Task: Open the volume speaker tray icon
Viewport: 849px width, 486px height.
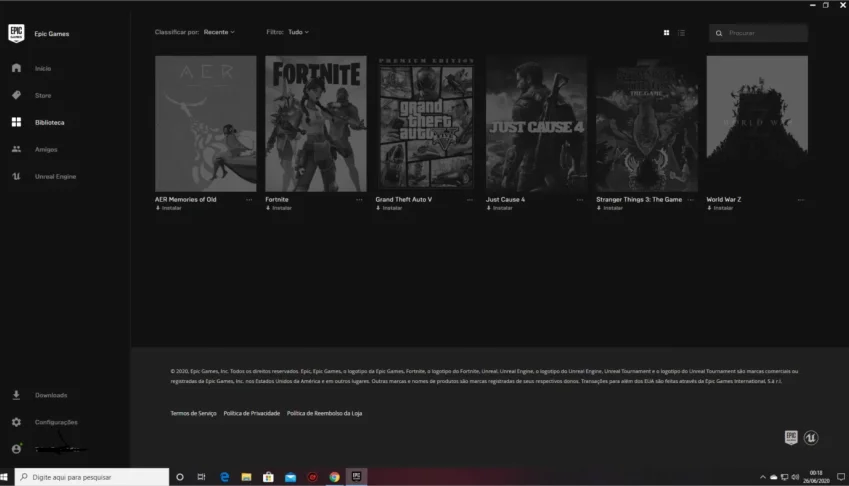Action: [x=795, y=477]
